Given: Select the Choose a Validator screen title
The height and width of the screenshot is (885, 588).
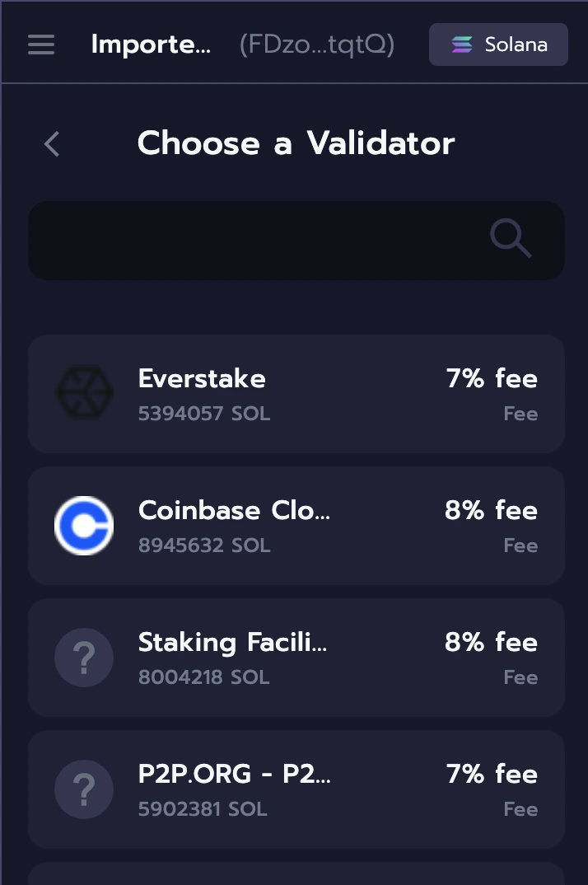Looking at the screenshot, I should click(x=296, y=143).
